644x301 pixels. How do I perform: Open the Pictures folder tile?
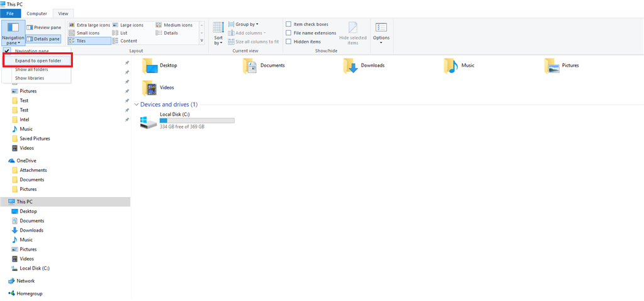[x=562, y=65]
